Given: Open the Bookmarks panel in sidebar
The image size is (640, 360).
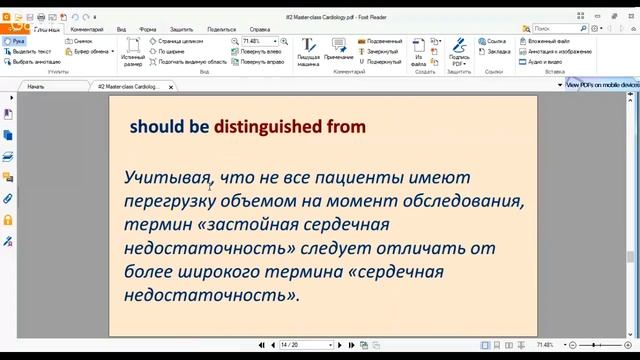Looking at the screenshot, I should coord(8,114).
